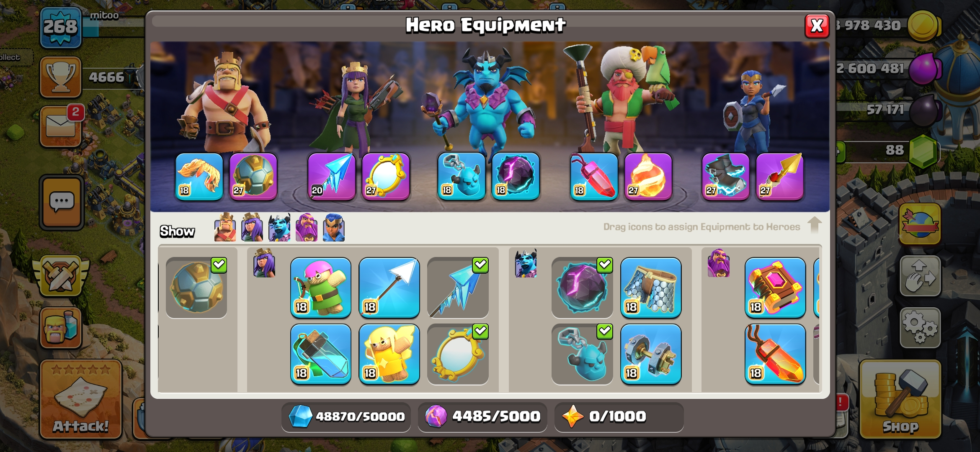Tap the checked Dark Orb equipment
Image resolution: width=980 pixels, height=452 pixels.
click(582, 288)
